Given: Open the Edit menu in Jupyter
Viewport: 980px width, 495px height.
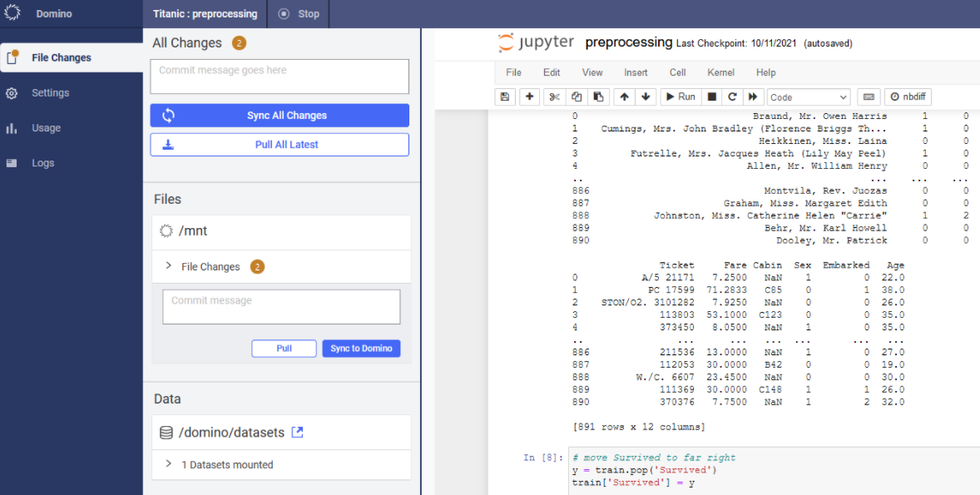Looking at the screenshot, I should pos(552,72).
